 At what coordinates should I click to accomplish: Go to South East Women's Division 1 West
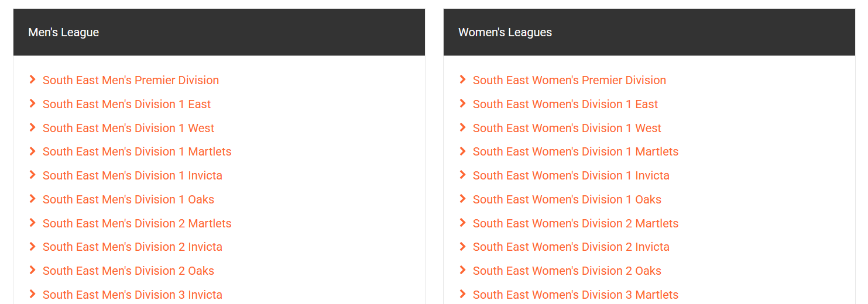coord(567,128)
